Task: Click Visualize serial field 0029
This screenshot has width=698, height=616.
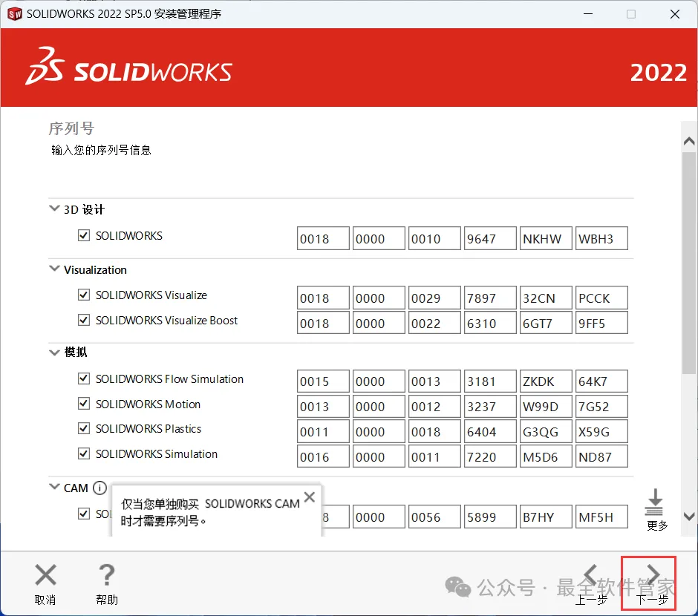Action: [x=434, y=298]
